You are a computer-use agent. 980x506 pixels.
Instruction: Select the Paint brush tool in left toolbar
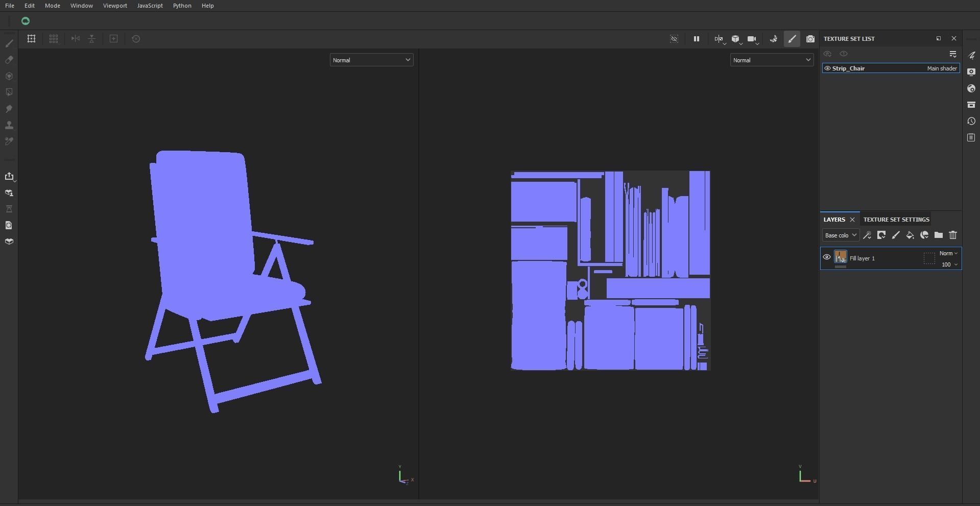9,43
